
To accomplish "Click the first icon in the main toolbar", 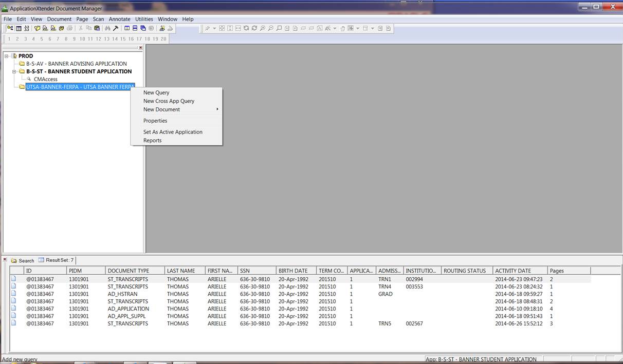I will (x=10, y=28).
